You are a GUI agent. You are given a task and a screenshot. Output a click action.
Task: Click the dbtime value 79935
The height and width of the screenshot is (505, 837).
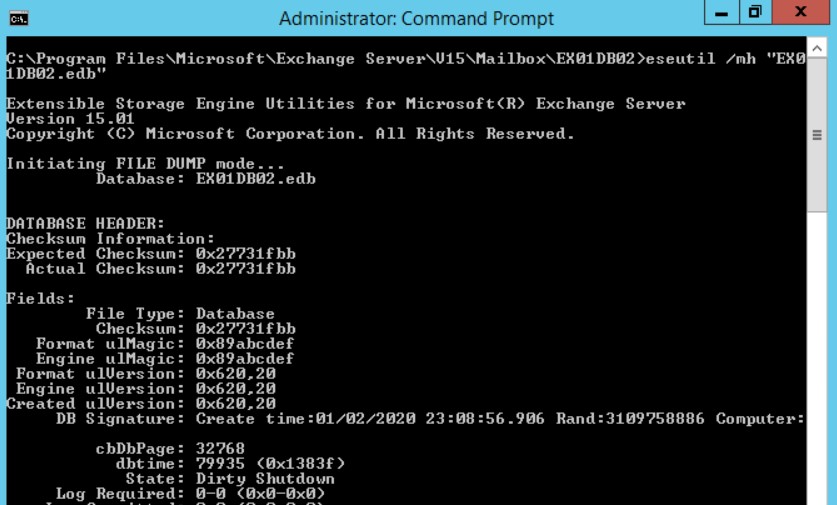pos(220,464)
